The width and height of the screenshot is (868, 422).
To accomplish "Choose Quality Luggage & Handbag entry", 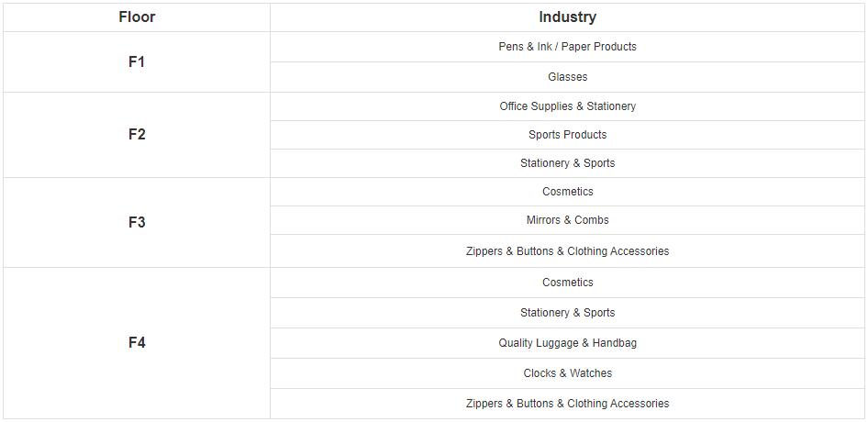I will coord(567,343).
